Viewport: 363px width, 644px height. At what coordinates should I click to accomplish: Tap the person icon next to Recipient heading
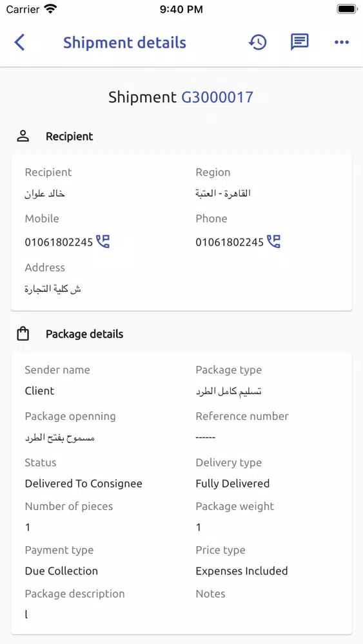click(x=23, y=137)
